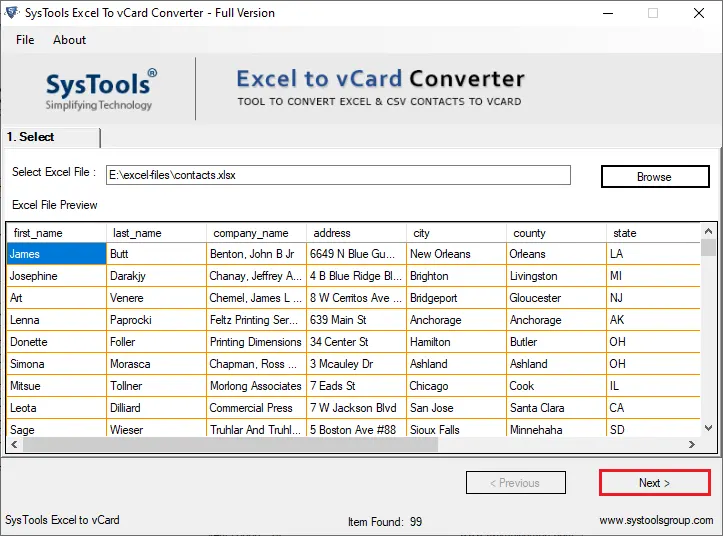This screenshot has height=536, width=723.
Task: Select the 'Venere' cell
Action: pos(156,298)
